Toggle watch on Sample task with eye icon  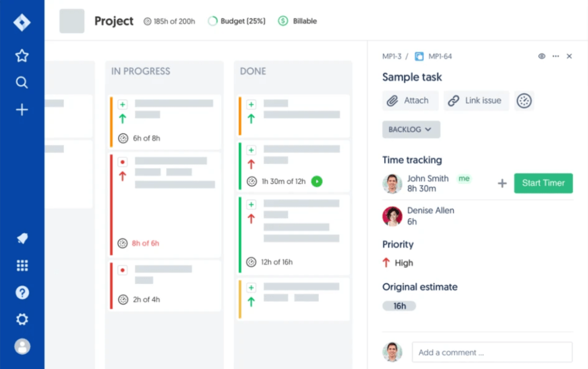(541, 56)
